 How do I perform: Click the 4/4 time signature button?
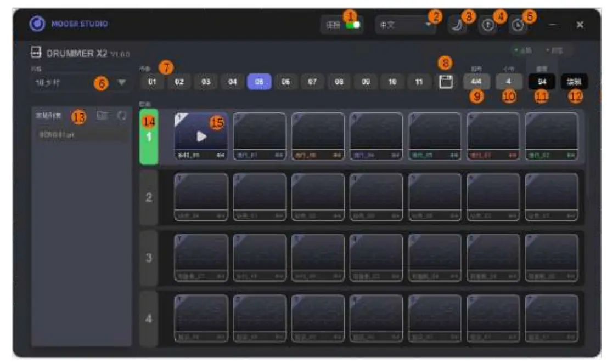pyautogui.click(x=476, y=81)
